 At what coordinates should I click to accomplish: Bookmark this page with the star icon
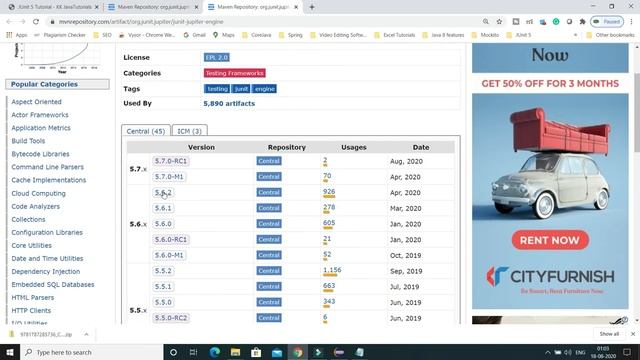pyautogui.click(x=499, y=22)
